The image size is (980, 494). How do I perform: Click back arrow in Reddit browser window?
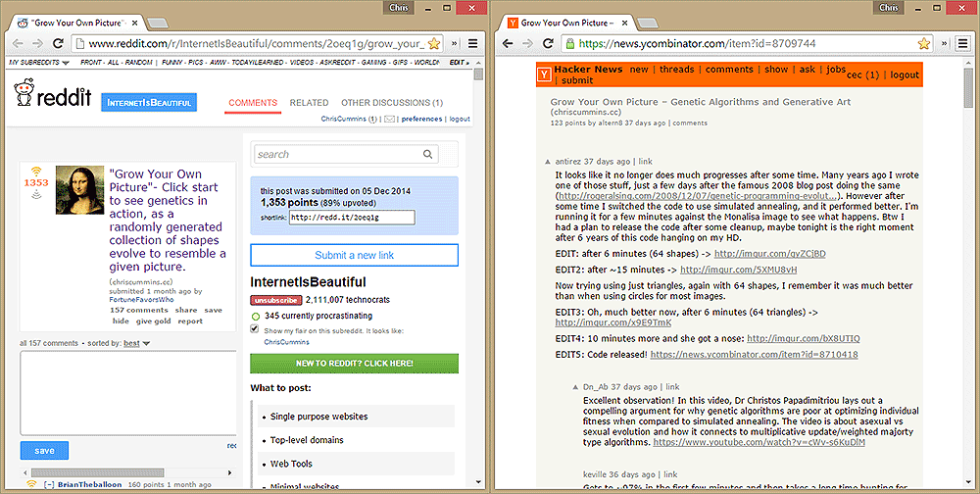pyautogui.click(x=18, y=44)
